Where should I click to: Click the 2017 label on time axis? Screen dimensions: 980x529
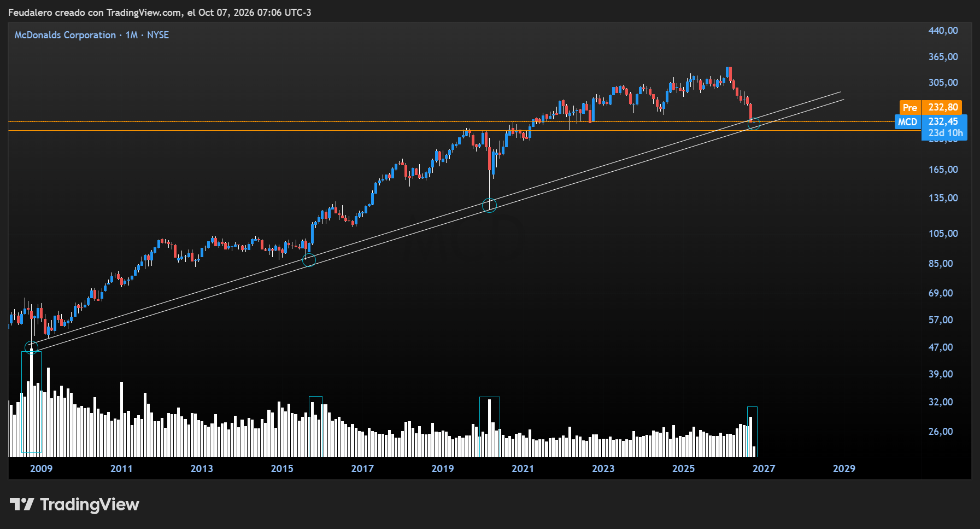point(362,469)
